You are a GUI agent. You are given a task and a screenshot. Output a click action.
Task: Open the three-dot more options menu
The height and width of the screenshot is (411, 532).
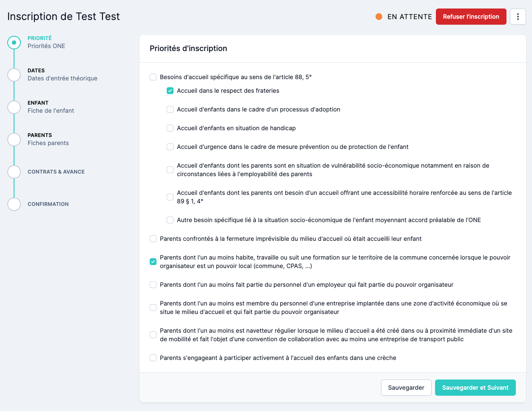518,17
